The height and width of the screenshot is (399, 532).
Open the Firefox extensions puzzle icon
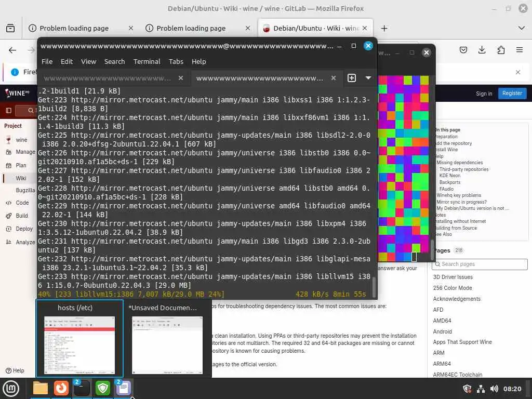pyautogui.click(x=501, y=50)
